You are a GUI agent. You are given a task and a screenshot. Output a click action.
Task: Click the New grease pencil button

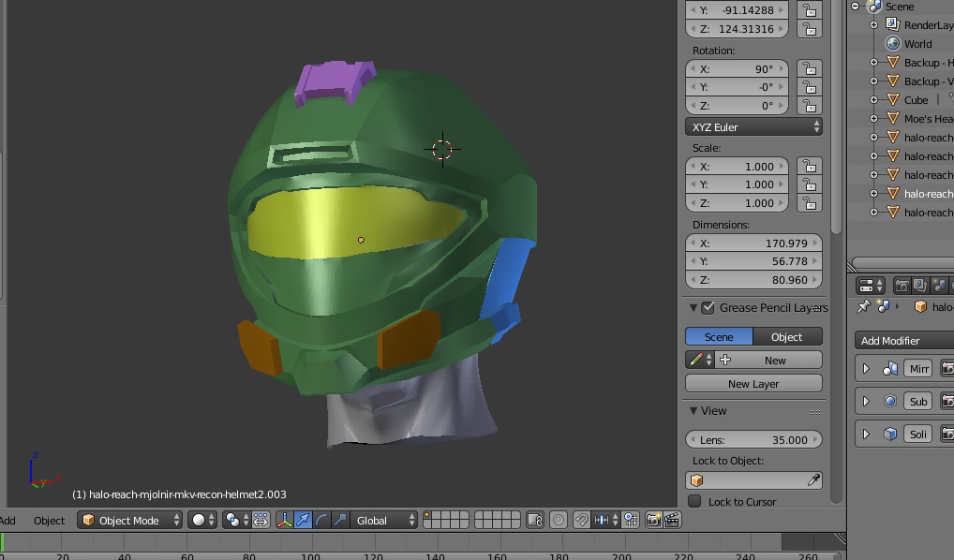point(769,360)
